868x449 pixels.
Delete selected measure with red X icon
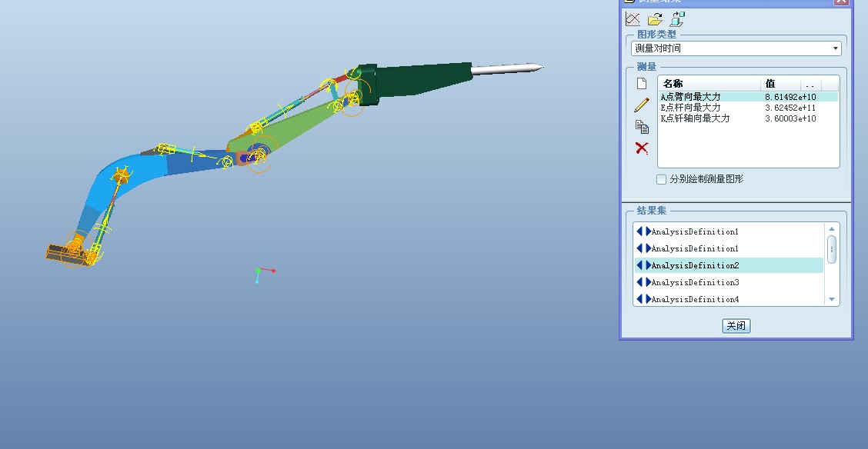[642, 148]
